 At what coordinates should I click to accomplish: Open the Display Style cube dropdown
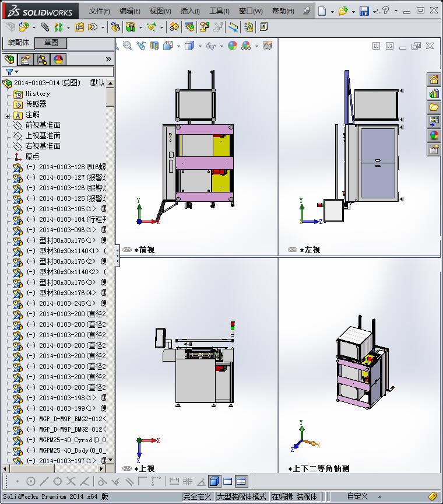pyautogui.click(x=200, y=46)
